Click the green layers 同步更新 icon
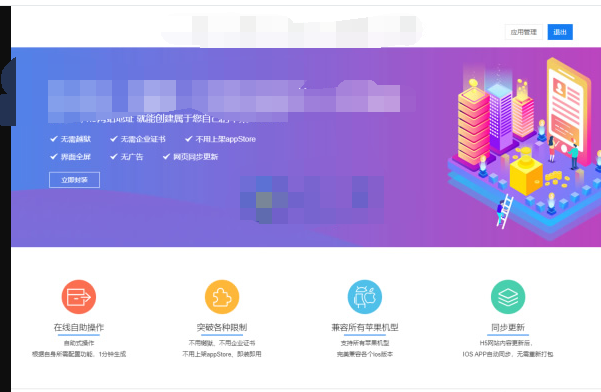 click(508, 297)
